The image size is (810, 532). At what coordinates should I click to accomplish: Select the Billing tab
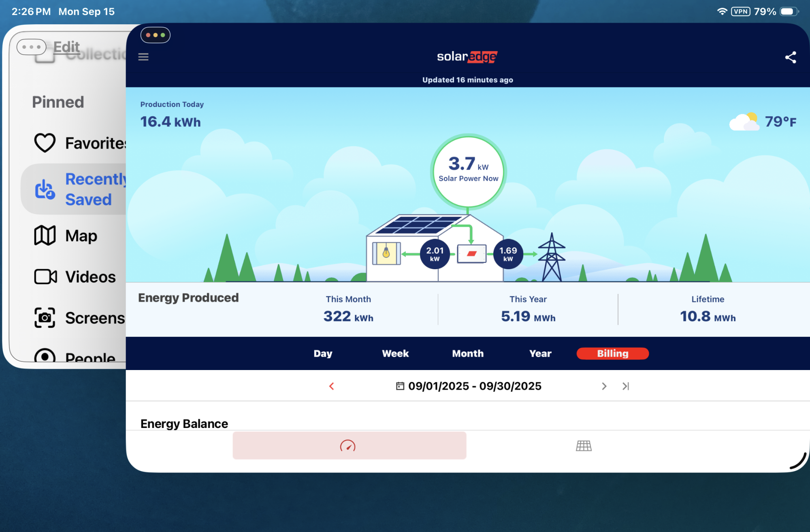612,353
